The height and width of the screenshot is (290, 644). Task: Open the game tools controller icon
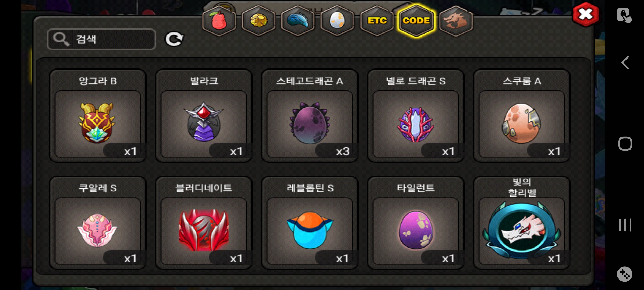[625, 274]
